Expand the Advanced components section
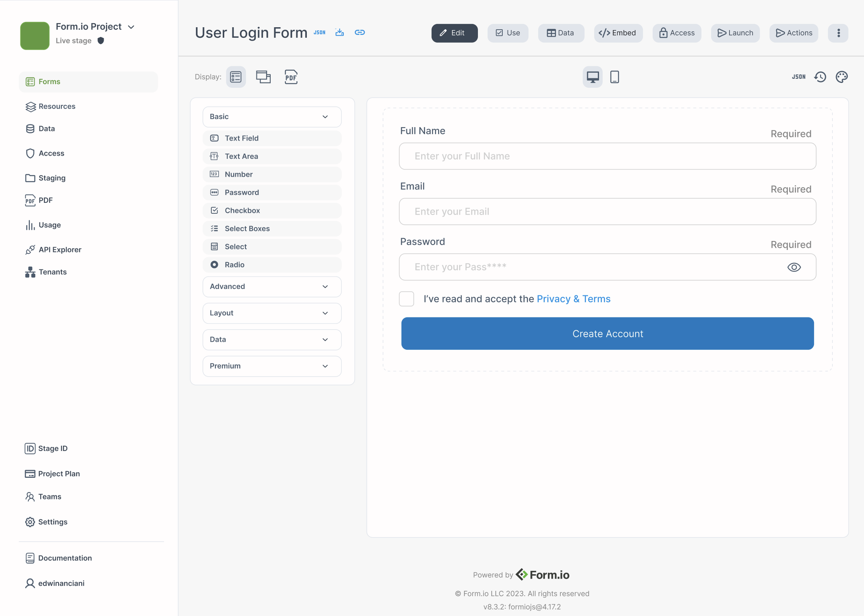 click(272, 286)
